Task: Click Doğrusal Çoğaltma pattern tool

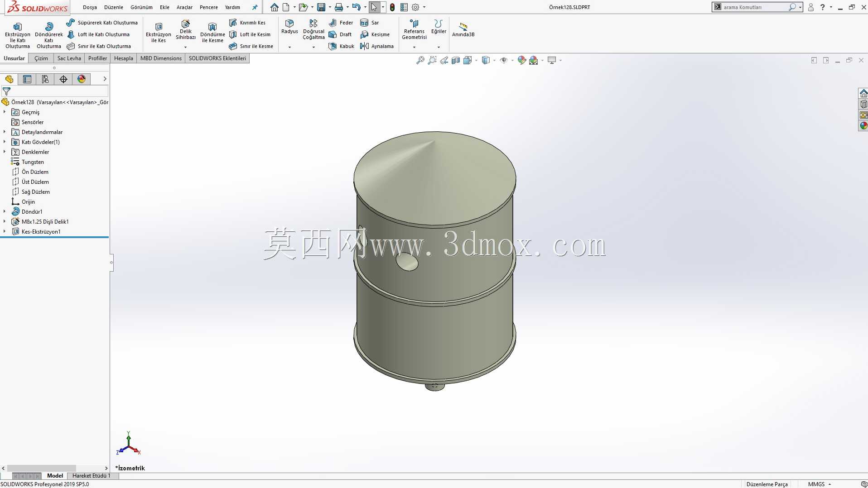Action: click(x=313, y=29)
